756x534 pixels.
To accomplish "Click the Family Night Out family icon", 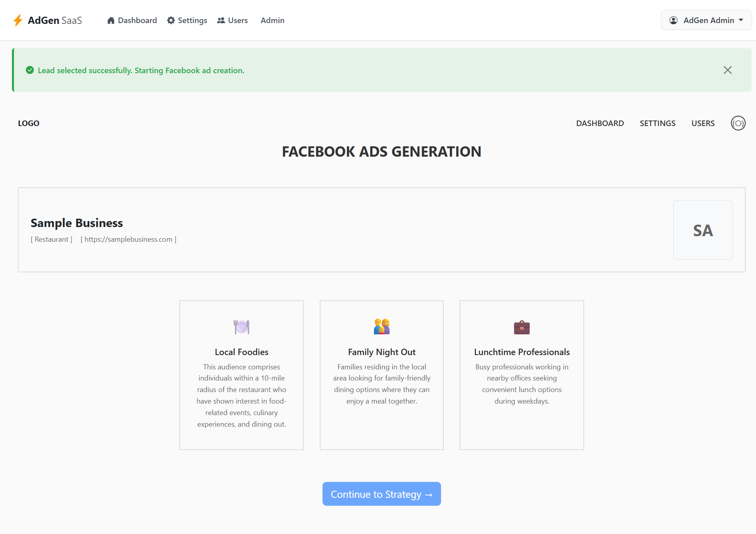I will coord(382,327).
